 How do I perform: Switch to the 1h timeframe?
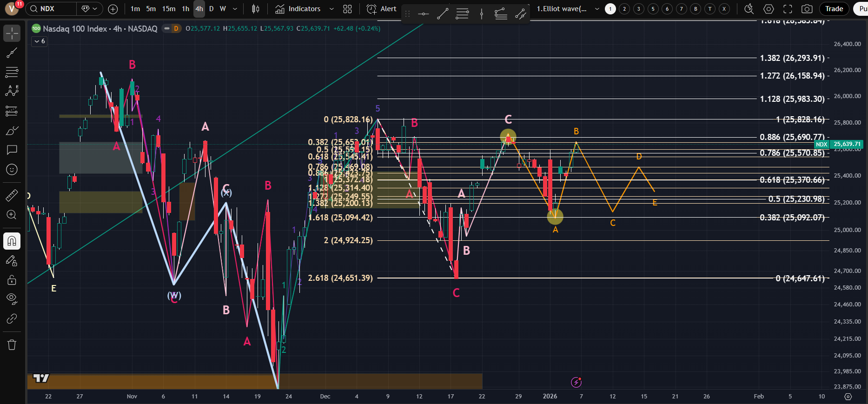coord(186,9)
